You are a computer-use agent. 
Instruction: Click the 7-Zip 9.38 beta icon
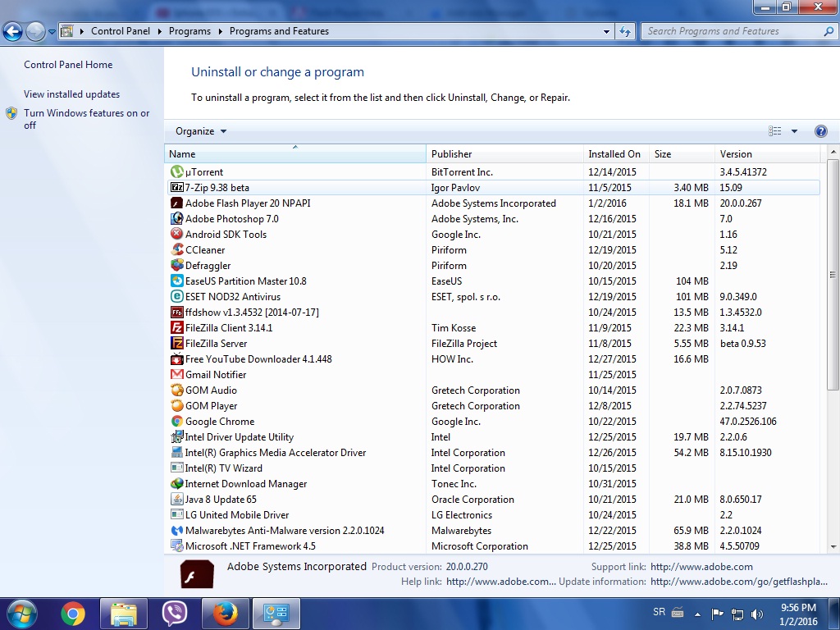tap(177, 188)
